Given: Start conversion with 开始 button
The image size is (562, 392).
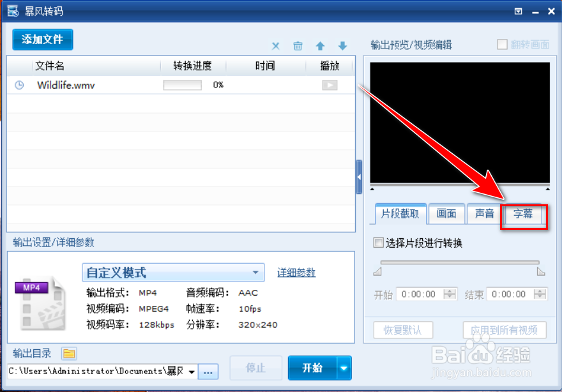Looking at the screenshot, I should point(312,368).
